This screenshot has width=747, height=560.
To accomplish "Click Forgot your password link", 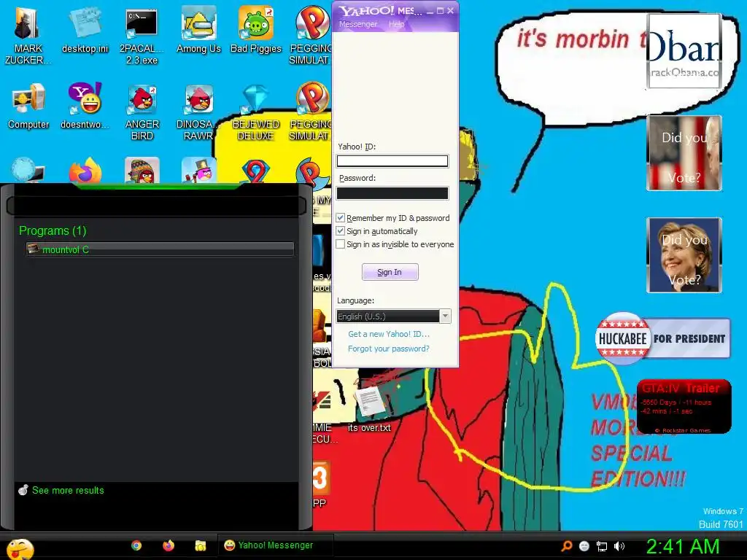I will tap(388, 349).
